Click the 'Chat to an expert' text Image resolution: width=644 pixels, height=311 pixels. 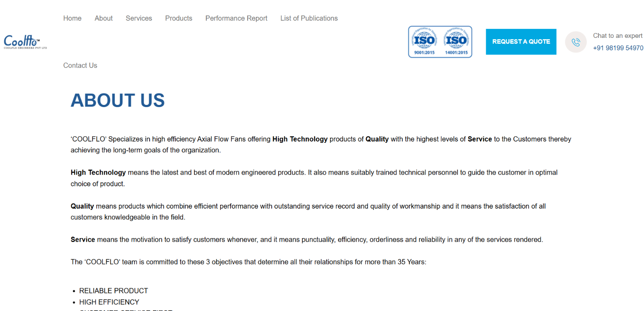point(618,36)
